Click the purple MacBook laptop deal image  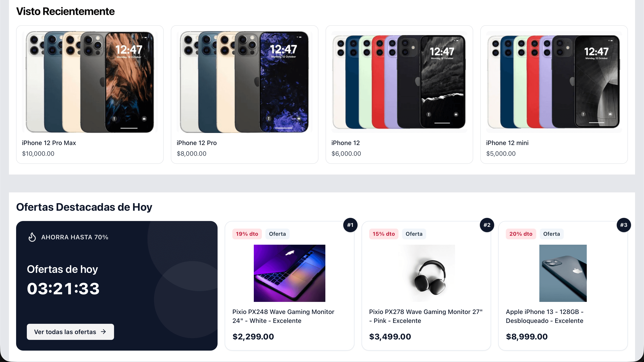click(x=289, y=273)
